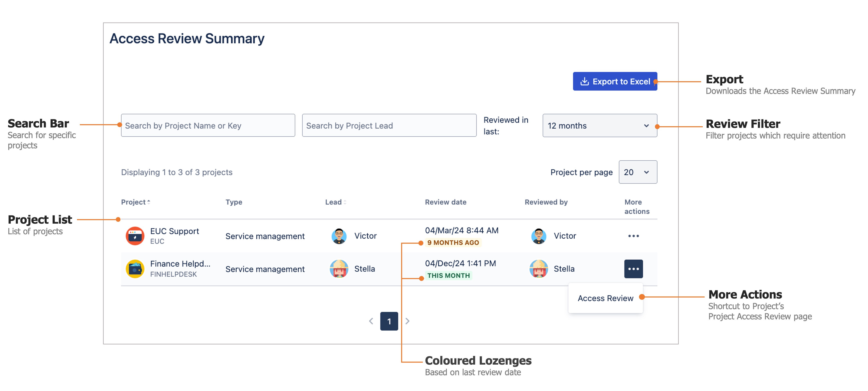868x391 pixels.
Task: Click the Search by Project Name field
Action: [208, 125]
